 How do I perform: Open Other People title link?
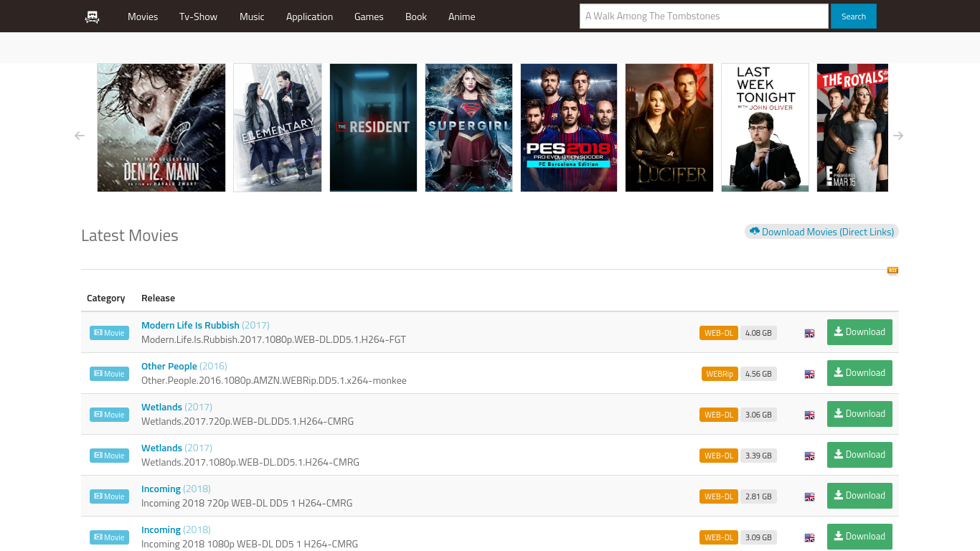[169, 367]
